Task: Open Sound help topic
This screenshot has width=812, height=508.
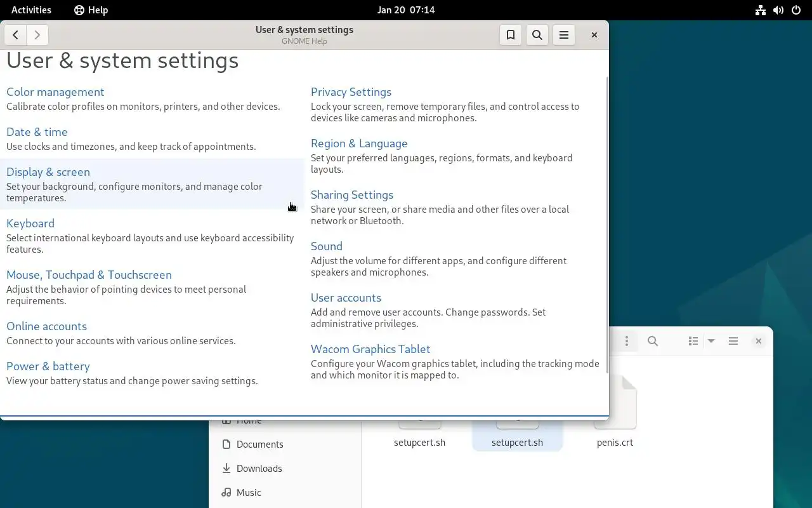Action: [x=327, y=246]
